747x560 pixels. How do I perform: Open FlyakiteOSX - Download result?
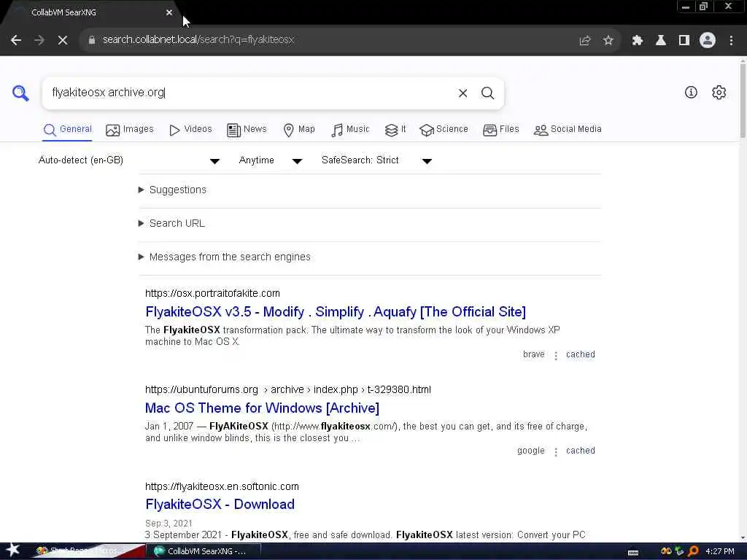click(x=220, y=505)
